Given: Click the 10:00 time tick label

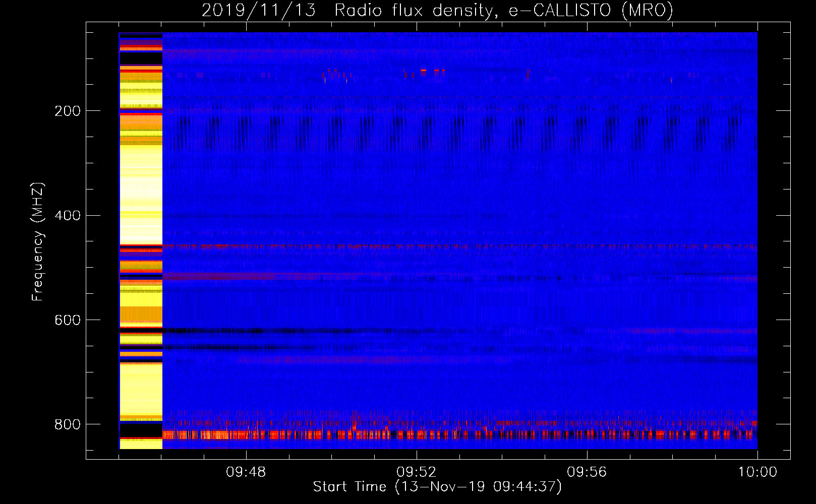Looking at the screenshot, I should [757, 472].
